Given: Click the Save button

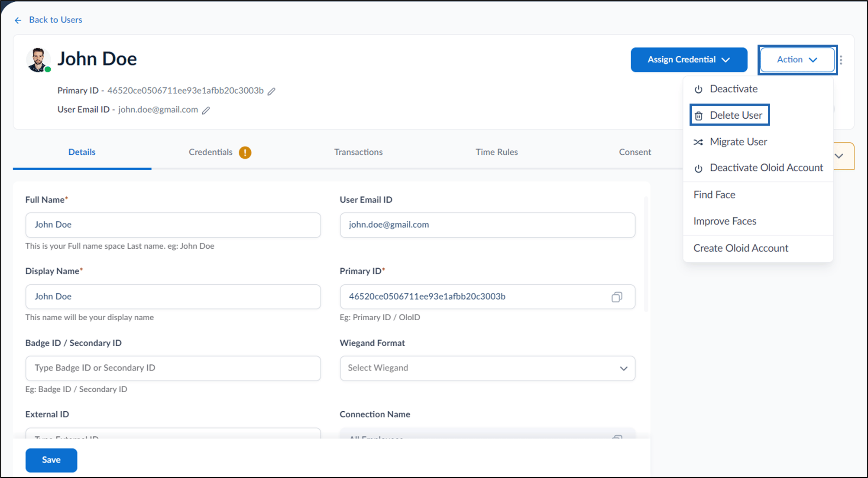Looking at the screenshot, I should 51,460.
